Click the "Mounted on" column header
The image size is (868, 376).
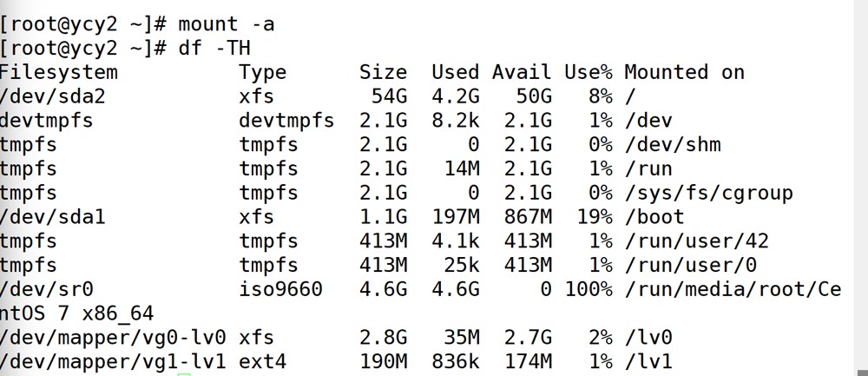[684, 73]
